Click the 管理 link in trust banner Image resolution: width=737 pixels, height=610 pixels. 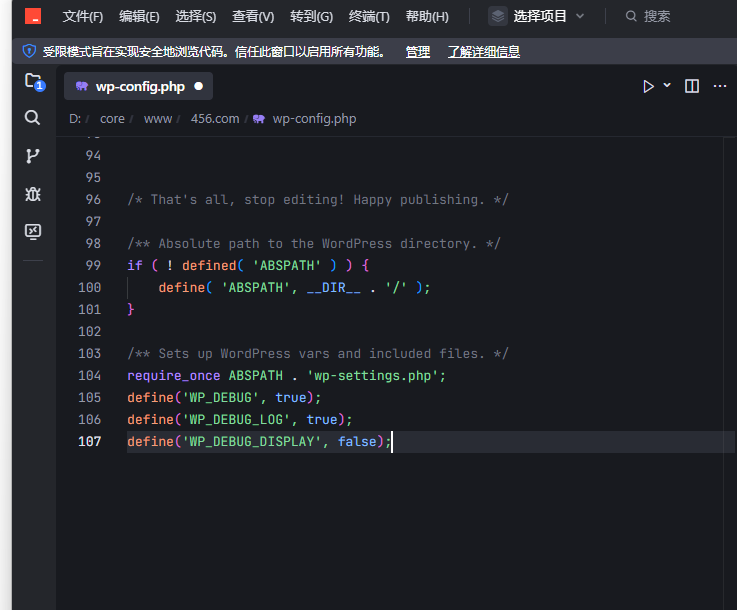[x=417, y=52]
